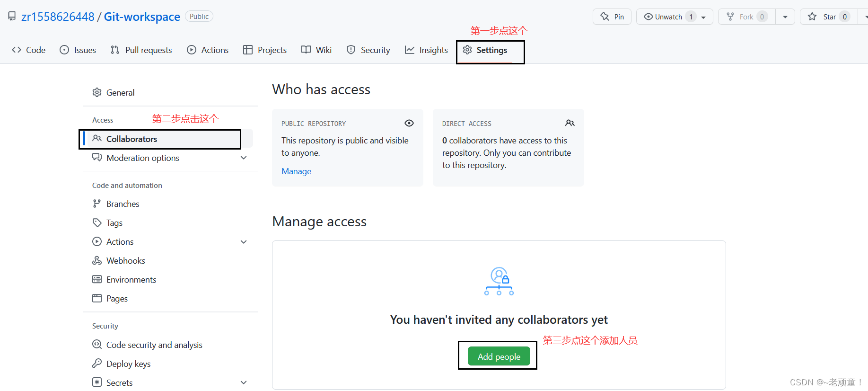Click the Unwatch button

pyautogui.click(x=669, y=17)
